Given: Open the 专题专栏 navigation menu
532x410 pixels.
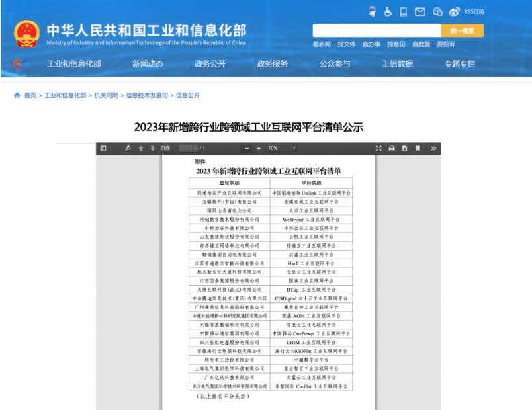Looking at the screenshot, I should pos(460,63).
